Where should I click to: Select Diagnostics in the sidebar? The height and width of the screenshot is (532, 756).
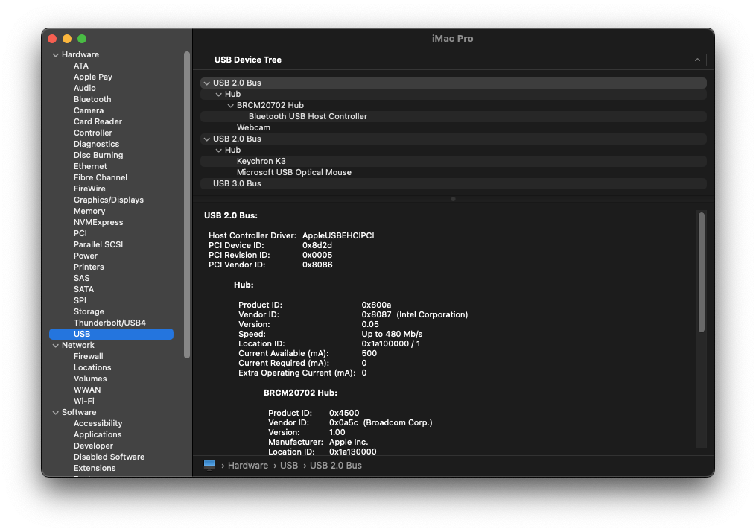(x=96, y=144)
